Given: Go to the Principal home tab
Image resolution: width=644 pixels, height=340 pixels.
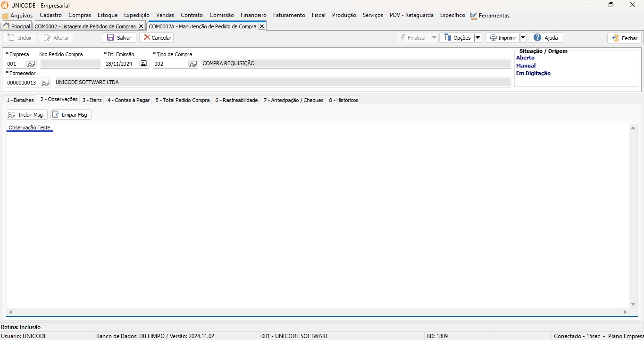Looking at the screenshot, I should 17,26.
